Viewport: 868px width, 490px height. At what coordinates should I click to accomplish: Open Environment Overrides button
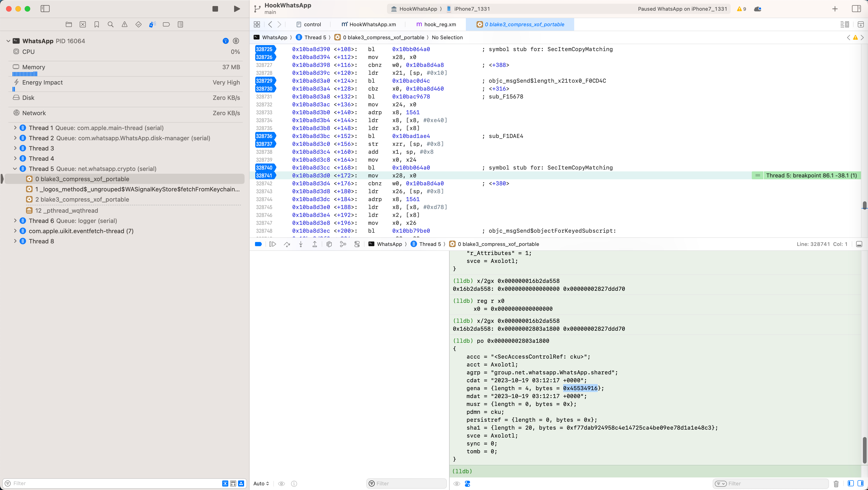[x=357, y=244]
